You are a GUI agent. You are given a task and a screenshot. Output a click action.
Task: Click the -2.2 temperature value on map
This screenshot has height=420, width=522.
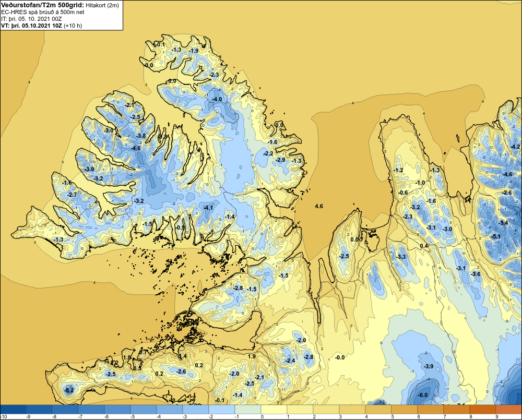268,154
